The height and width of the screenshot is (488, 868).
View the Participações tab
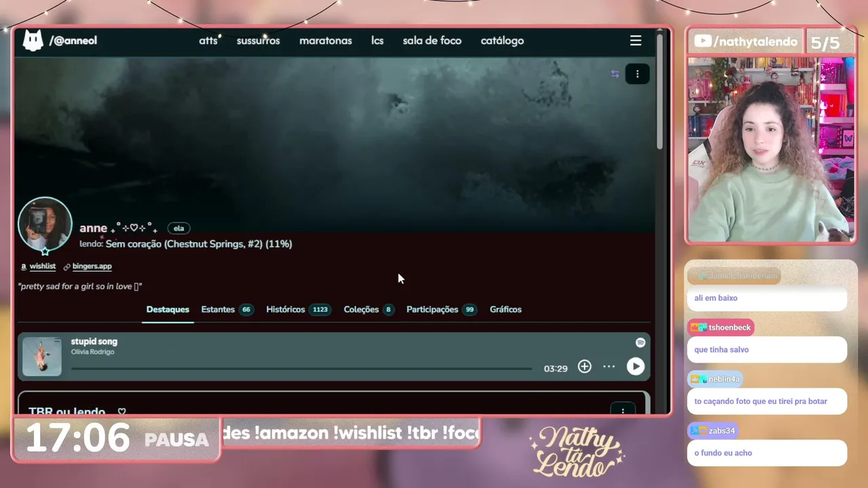(441, 310)
